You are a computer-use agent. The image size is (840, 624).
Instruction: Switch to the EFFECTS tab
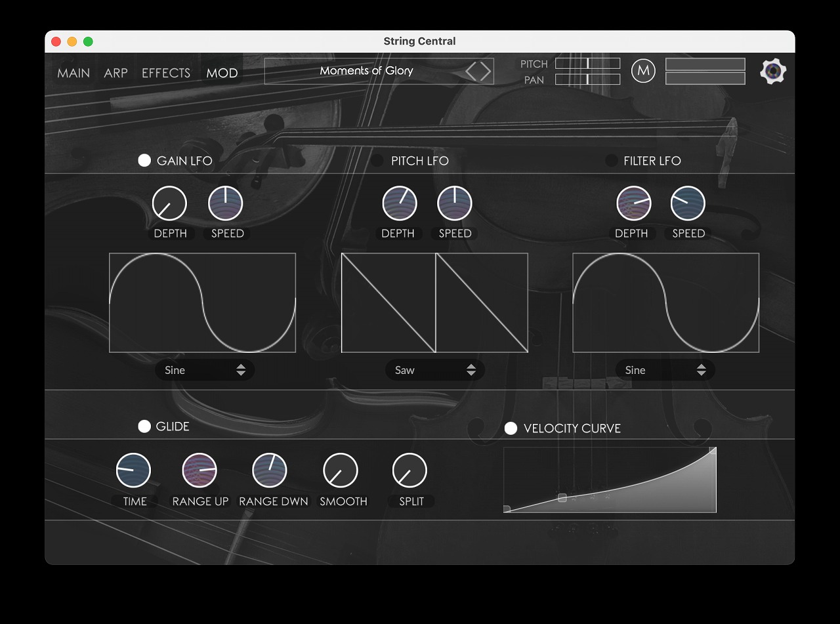166,73
